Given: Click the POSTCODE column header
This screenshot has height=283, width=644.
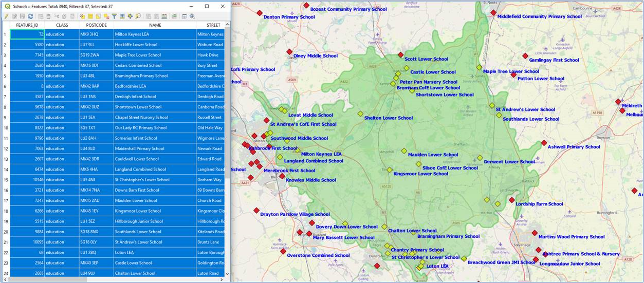Looking at the screenshot, I should 96,25.
